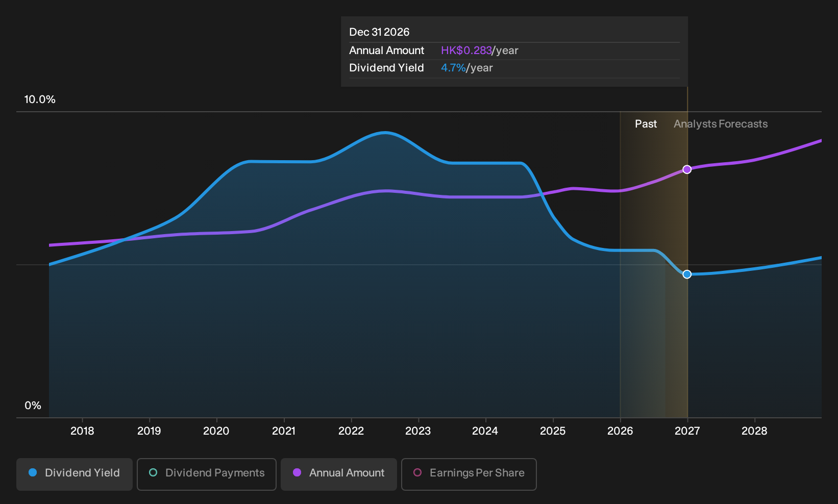Click the 2018 x-axis label

coord(82,431)
